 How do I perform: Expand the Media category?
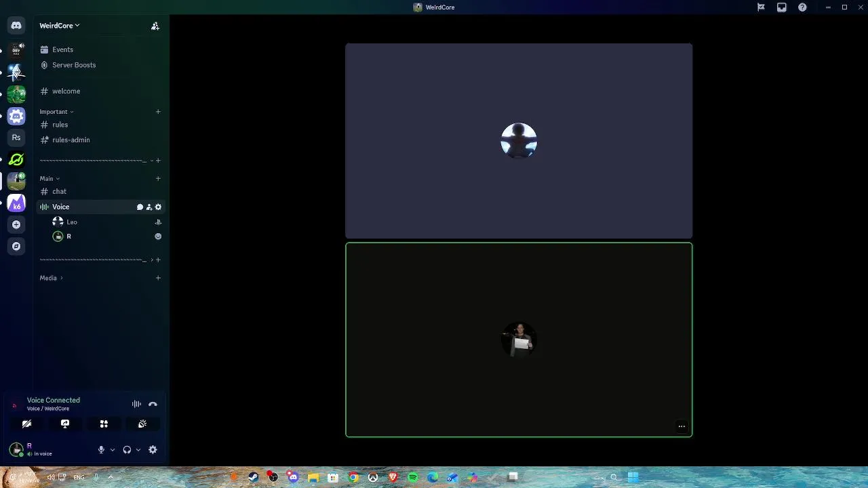click(51, 278)
